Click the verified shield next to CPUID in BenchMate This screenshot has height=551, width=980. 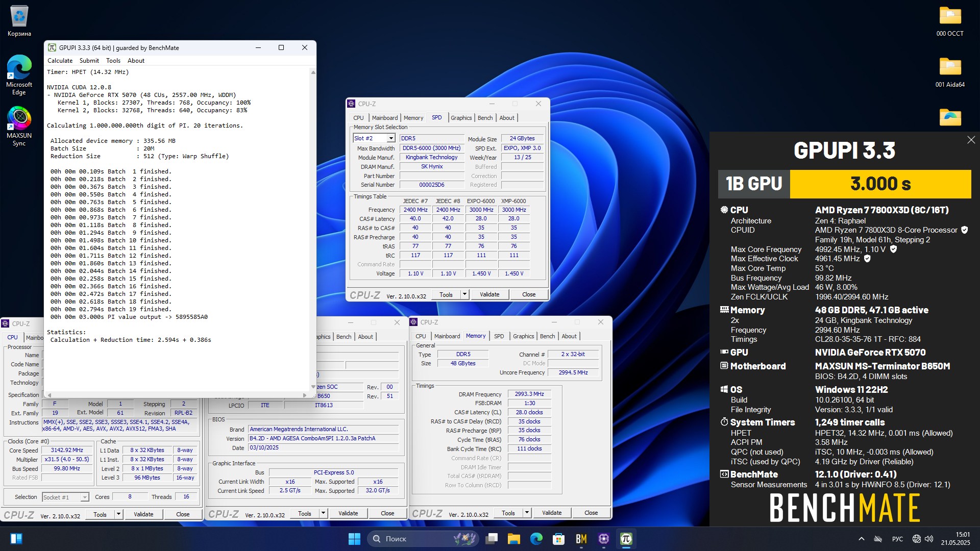(964, 230)
